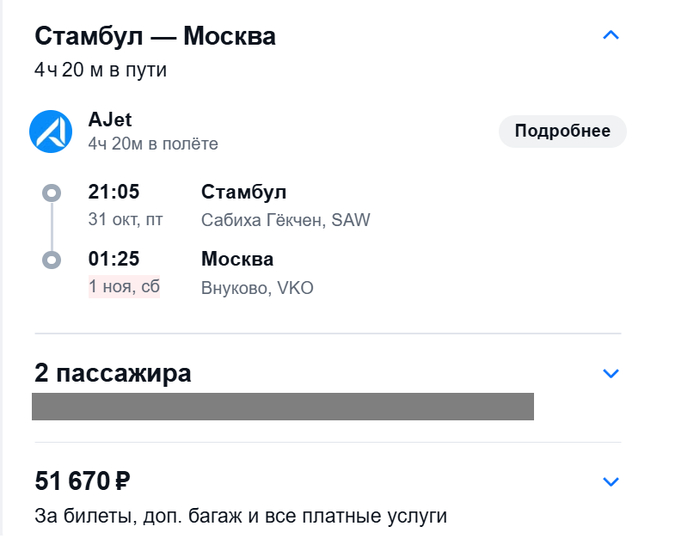Click the 2 пассажира heading
Viewport: 700px width, 551px height.
pos(113,374)
